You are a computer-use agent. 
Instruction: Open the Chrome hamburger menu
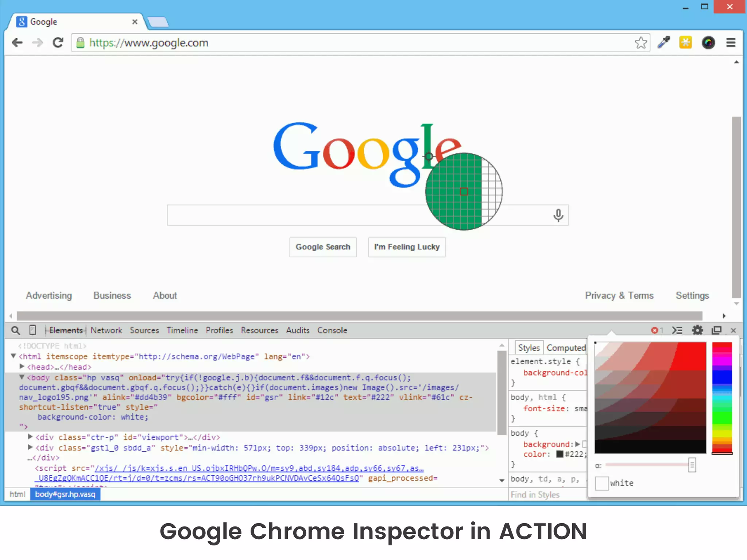coord(731,43)
